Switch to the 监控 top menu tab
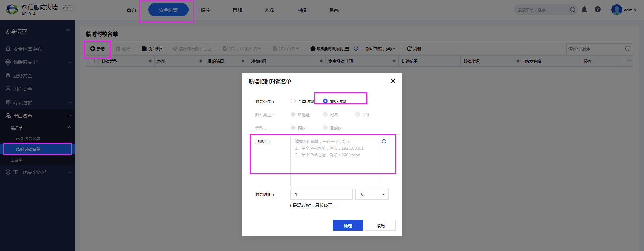The width and height of the screenshot is (644, 251). tap(205, 10)
